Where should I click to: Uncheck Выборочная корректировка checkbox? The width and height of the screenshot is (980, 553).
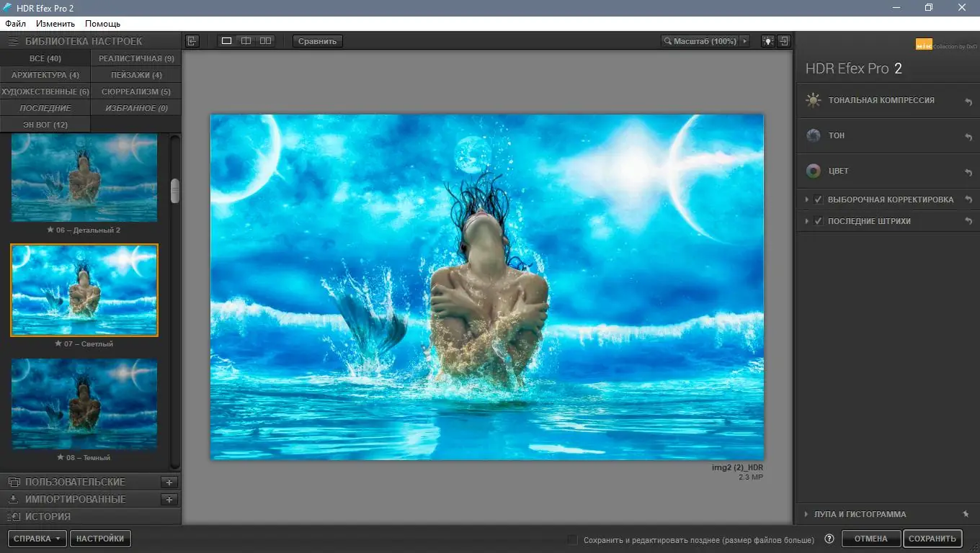[x=818, y=199]
